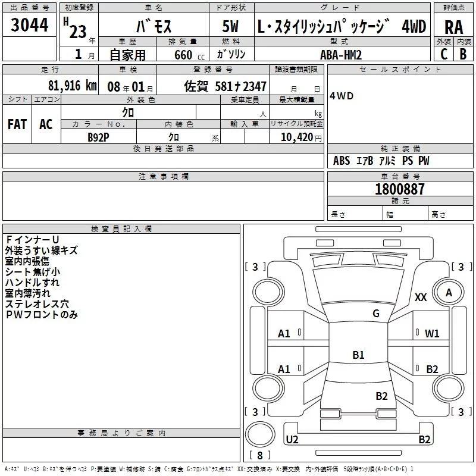
Task: Click the note ステレオレス穴
Action: 37,304
